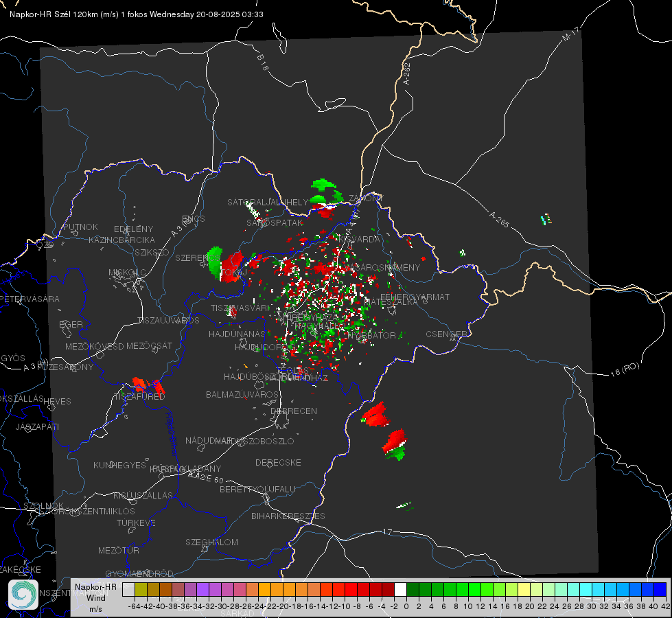Click the DERECSKE city label

[278, 462]
